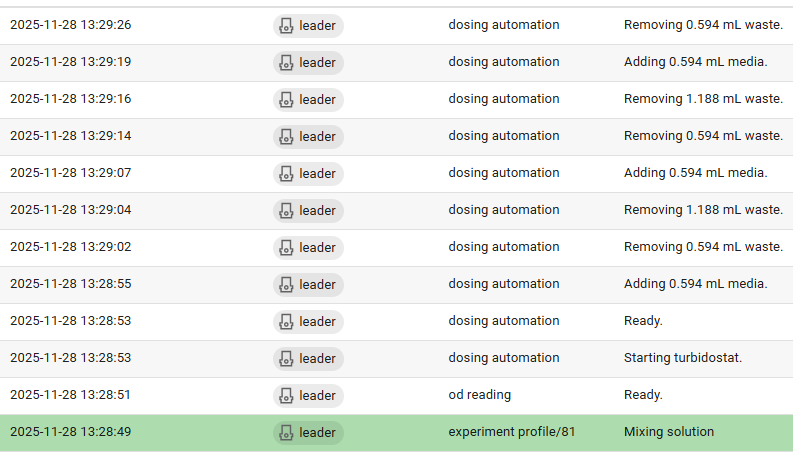This screenshot has height=452, width=793.
Task: Select the 2025-11-28 13:28:49 timestamp
Action: (x=70, y=432)
